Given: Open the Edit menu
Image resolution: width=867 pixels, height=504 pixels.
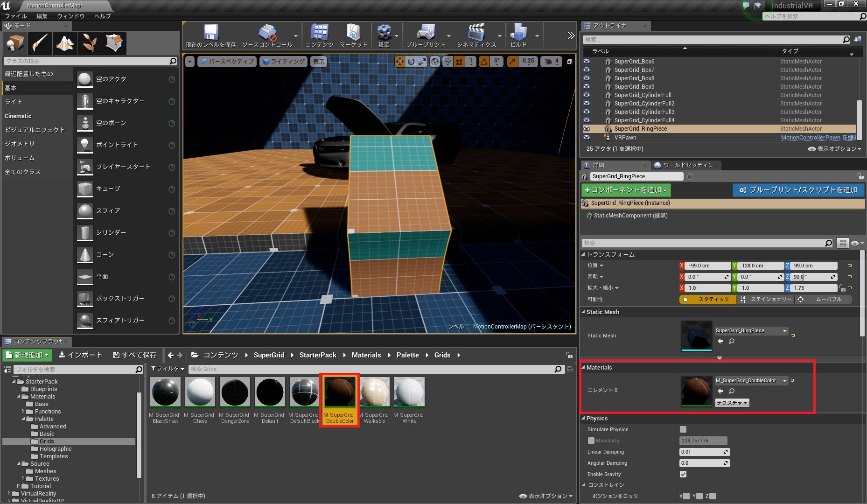Looking at the screenshot, I should pos(42,16).
